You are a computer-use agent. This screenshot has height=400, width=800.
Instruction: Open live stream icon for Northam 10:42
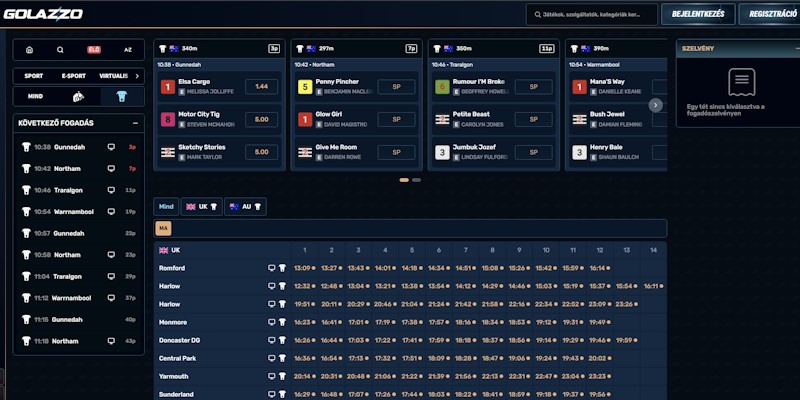pyautogui.click(x=111, y=168)
